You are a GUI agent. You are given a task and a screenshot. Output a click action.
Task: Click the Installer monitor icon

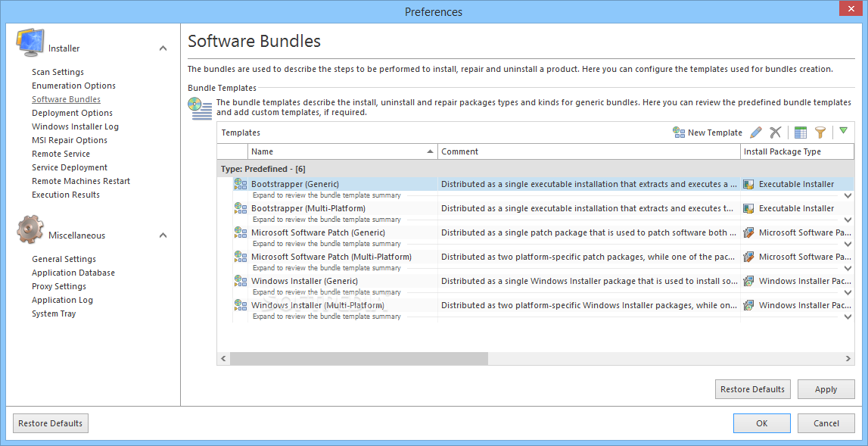(x=30, y=42)
